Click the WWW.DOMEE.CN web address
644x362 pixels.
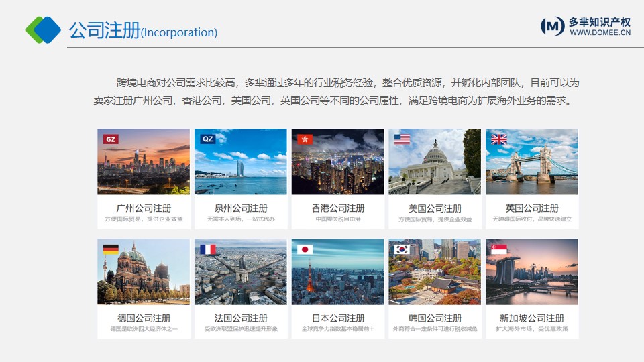click(600, 32)
